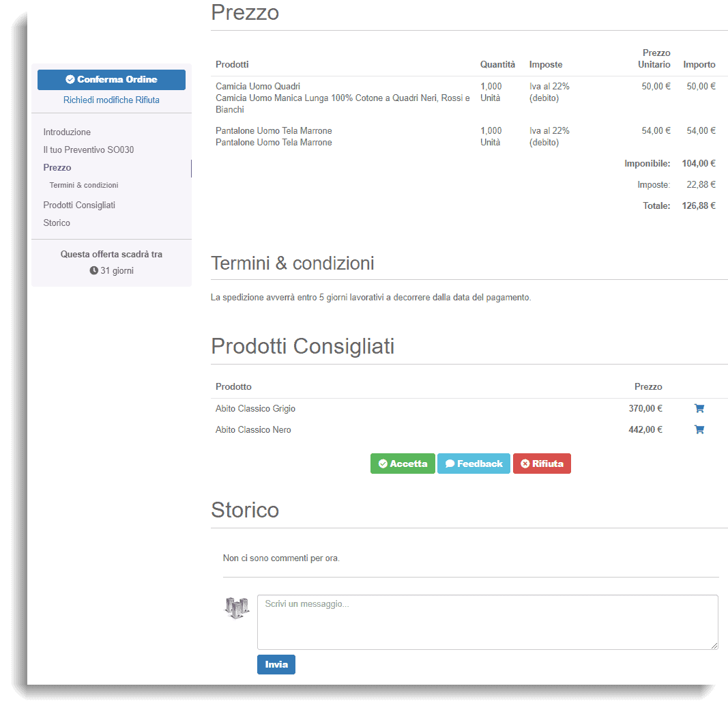Click the green Accetta button
Viewport: 728px width, 712px height.
point(403,464)
